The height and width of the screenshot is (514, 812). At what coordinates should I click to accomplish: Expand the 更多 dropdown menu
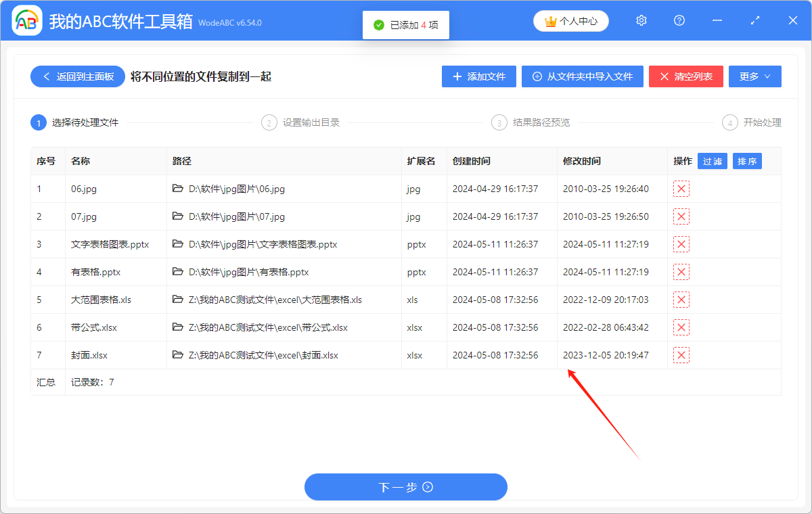[754, 76]
